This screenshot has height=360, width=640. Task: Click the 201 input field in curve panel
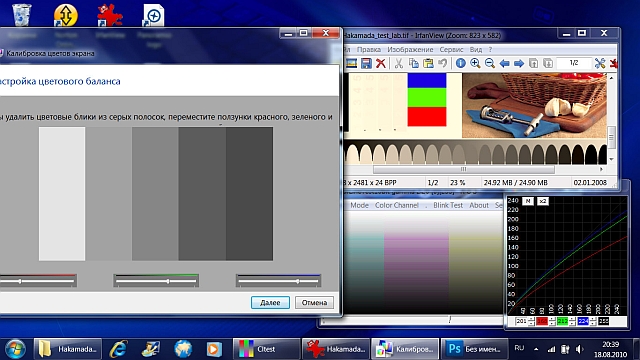pyautogui.click(x=521, y=322)
